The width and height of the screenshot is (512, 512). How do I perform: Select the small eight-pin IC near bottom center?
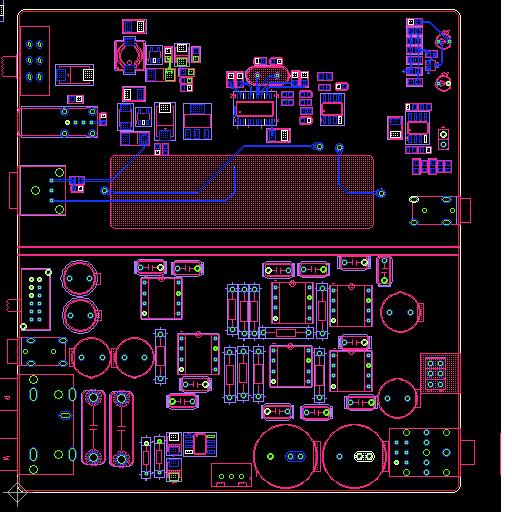[200, 444]
